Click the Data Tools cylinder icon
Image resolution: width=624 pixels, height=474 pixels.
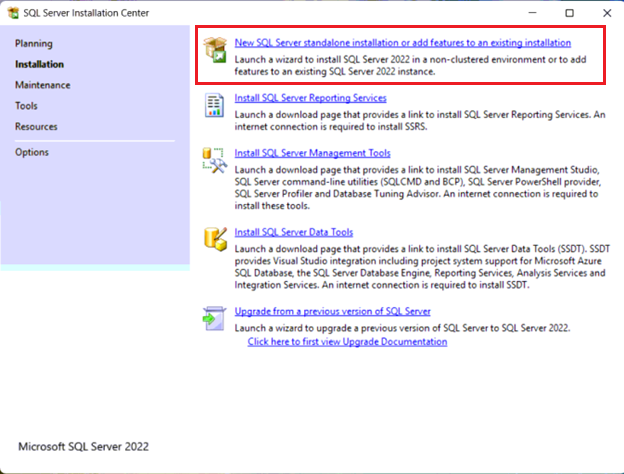[x=215, y=239]
